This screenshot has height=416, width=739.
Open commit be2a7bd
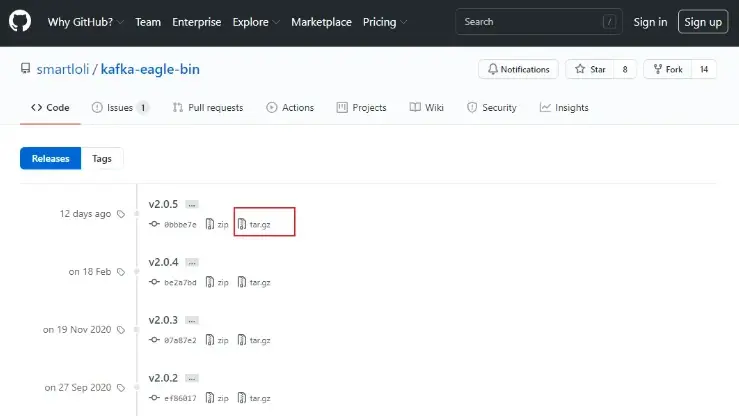coord(180,283)
